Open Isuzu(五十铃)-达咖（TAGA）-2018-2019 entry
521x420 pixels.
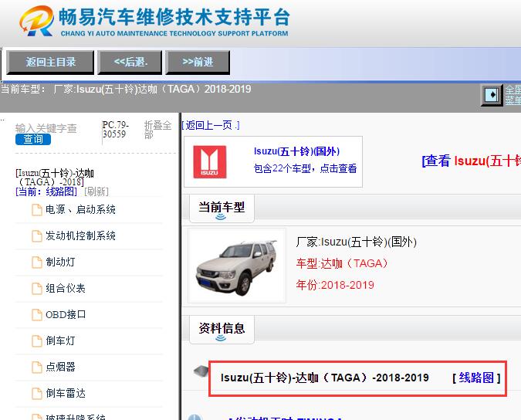(325, 378)
